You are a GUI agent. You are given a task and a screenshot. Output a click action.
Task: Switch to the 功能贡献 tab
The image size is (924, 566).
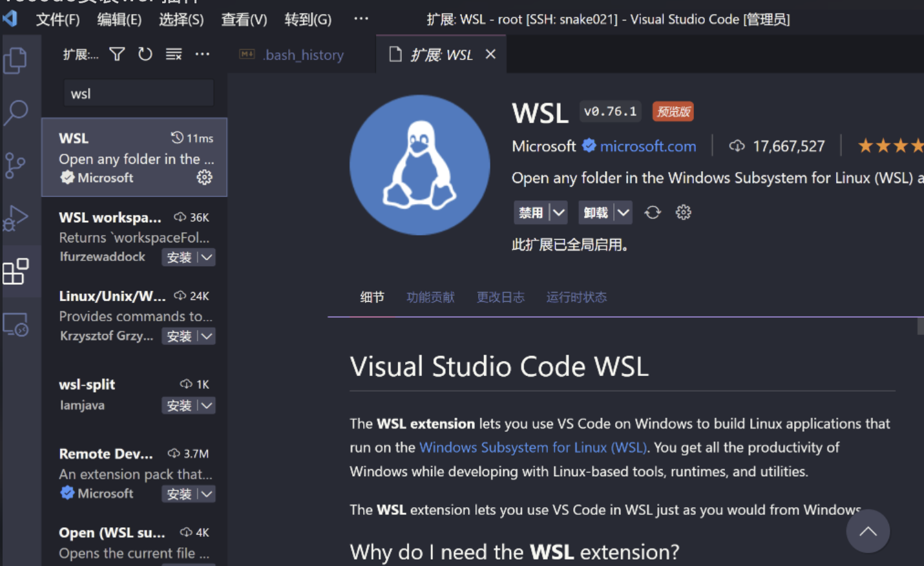click(430, 297)
